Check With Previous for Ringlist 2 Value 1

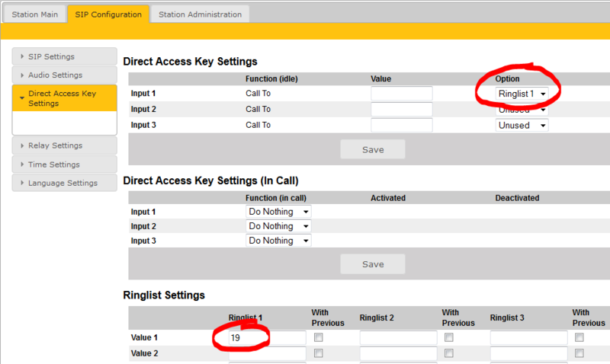[x=449, y=337]
